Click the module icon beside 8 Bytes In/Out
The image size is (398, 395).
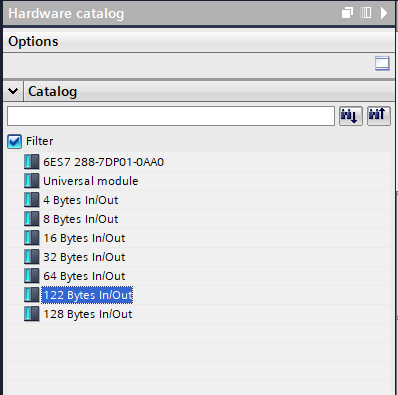32,219
